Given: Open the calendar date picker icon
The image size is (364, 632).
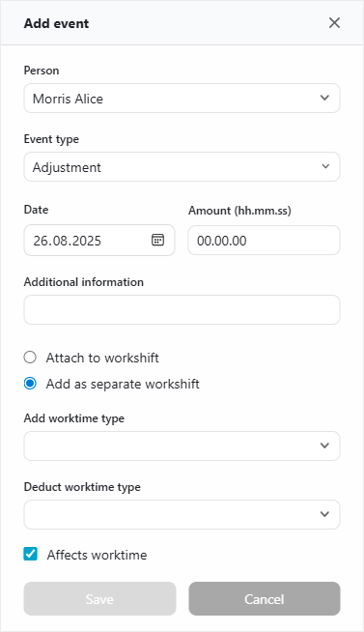Looking at the screenshot, I should (157, 240).
